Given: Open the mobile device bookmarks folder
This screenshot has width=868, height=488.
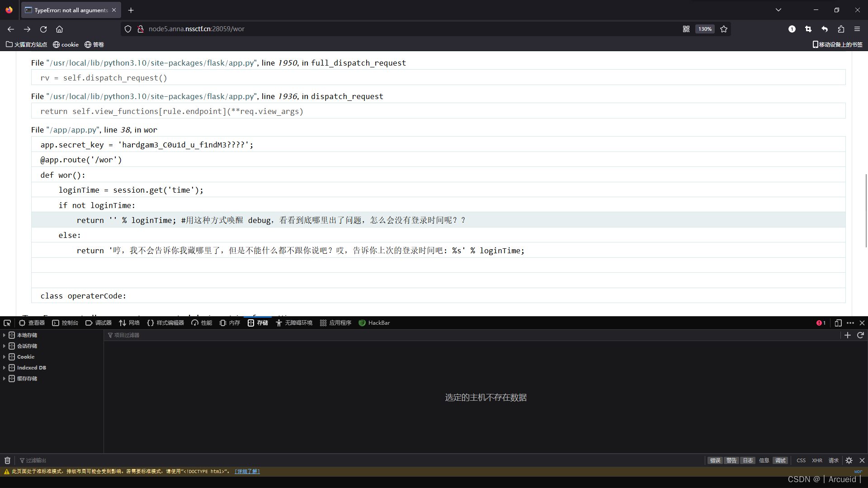Looking at the screenshot, I should click(838, 44).
